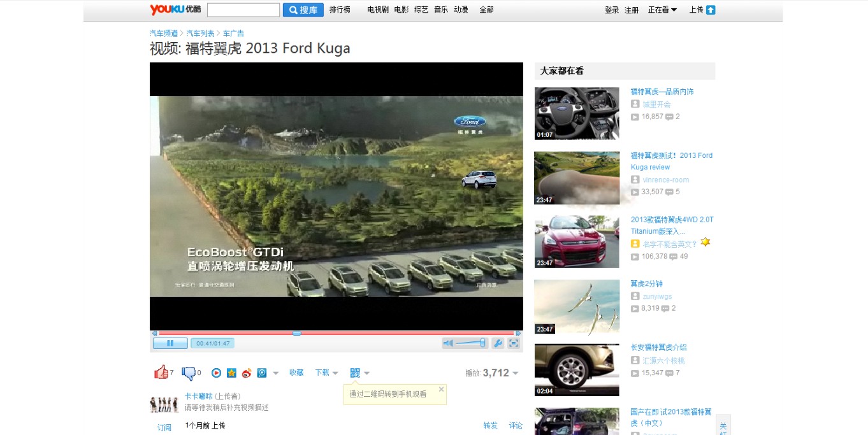Click the 登录 login link
The image size is (868, 435).
[x=612, y=10]
